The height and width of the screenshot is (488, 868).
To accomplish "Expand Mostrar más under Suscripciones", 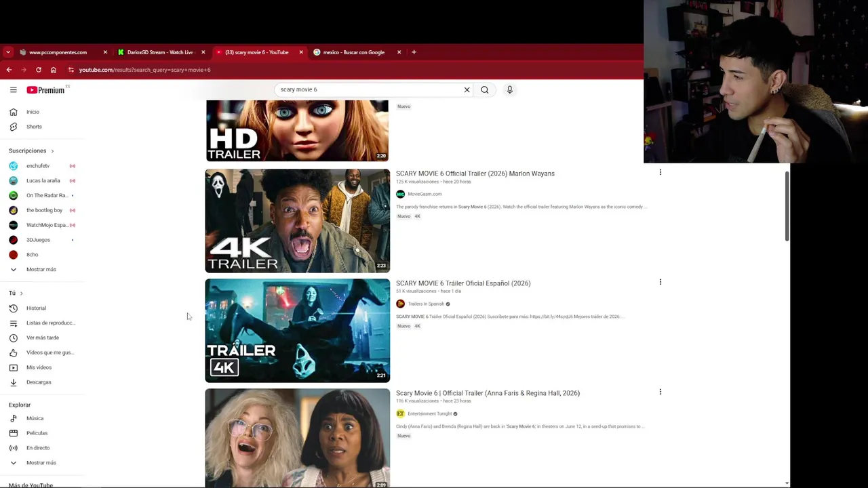I will 42,270.
